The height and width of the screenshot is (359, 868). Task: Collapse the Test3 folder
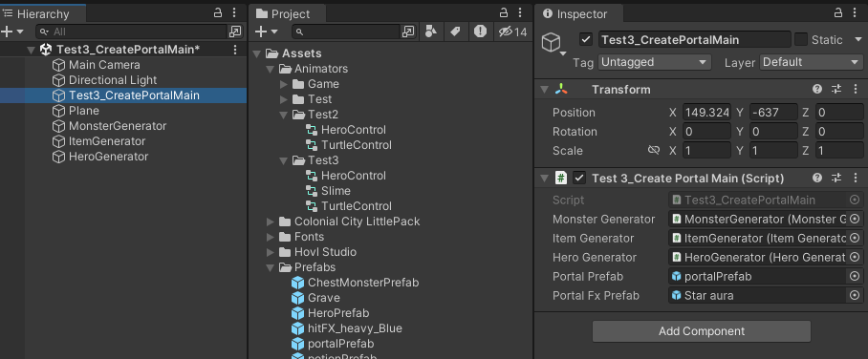point(284,160)
